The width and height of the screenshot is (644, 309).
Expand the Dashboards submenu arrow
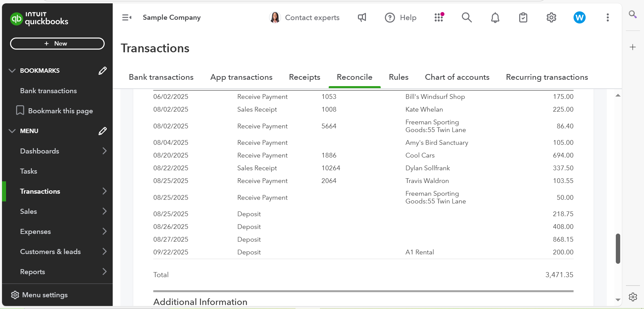pyautogui.click(x=104, y=151)
